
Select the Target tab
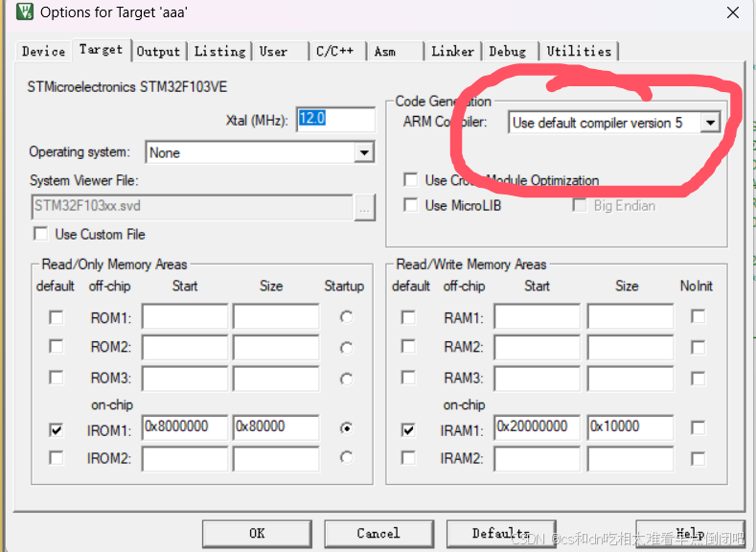click(x=102, y=50)
